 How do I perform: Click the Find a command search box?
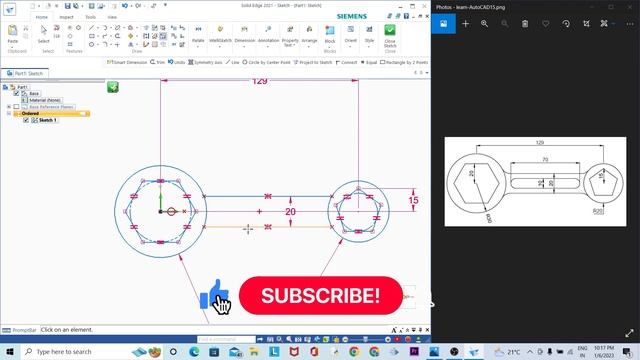227,339
